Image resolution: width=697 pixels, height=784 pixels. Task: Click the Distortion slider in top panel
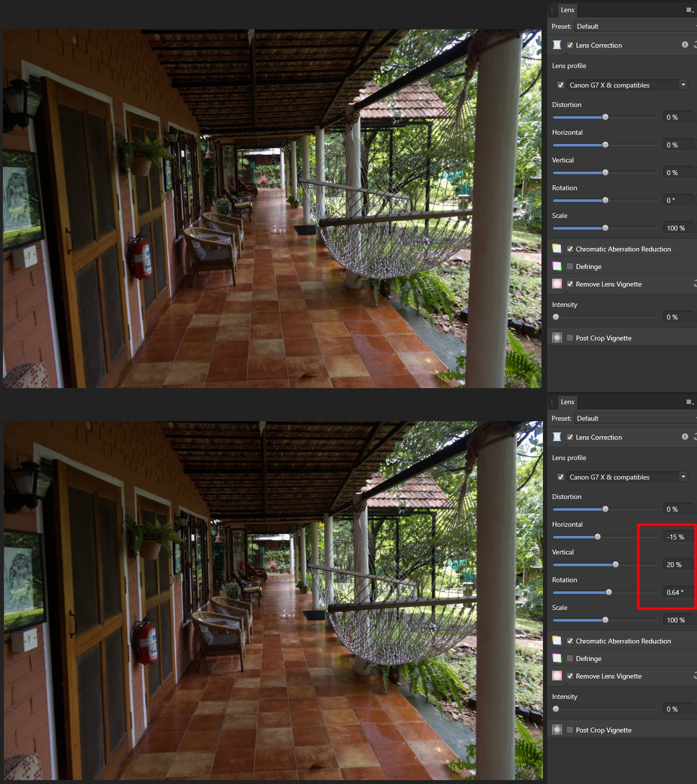pos(606,117)
